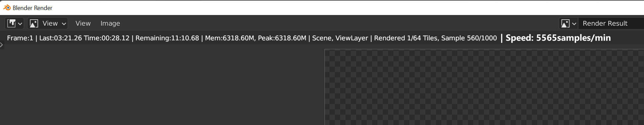Open the View mode dropdown chevron
644x125 pixels.
(x=64, y=24)
